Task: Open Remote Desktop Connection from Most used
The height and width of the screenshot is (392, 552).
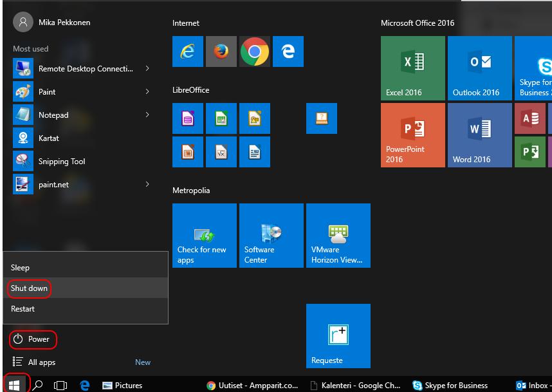Action: click(x=84, y=68)
